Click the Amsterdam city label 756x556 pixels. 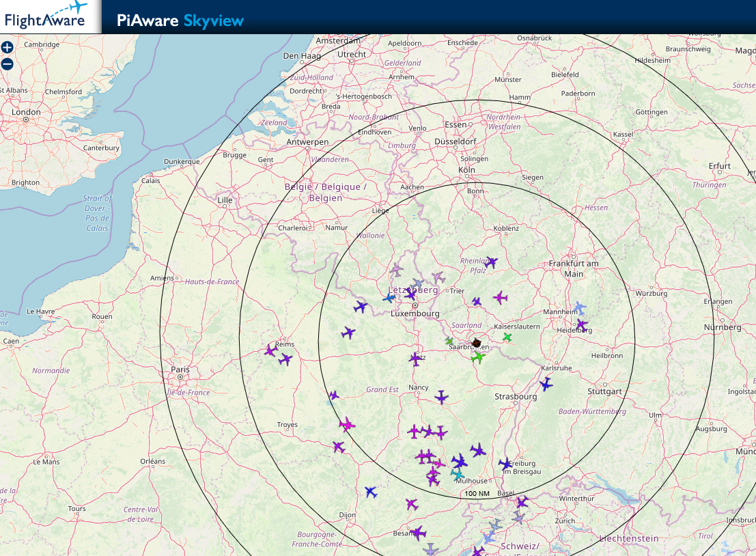(x=337, y=41)
